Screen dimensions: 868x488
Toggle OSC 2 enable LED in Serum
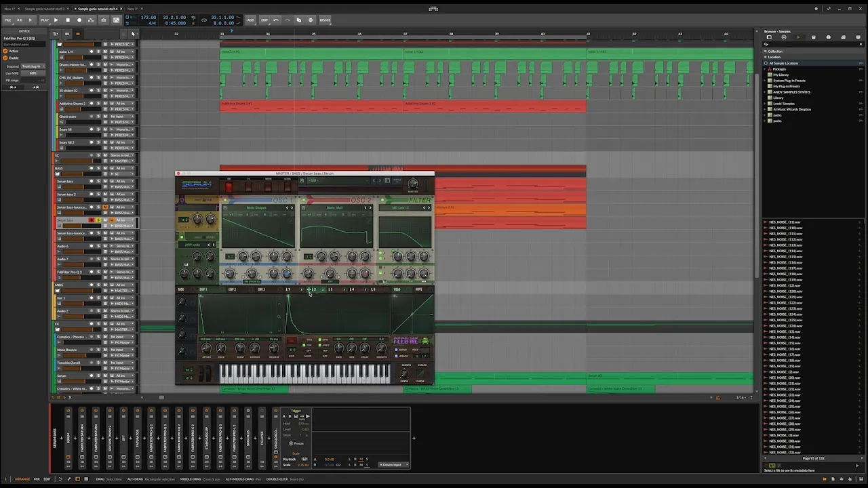tap(303, 200)
